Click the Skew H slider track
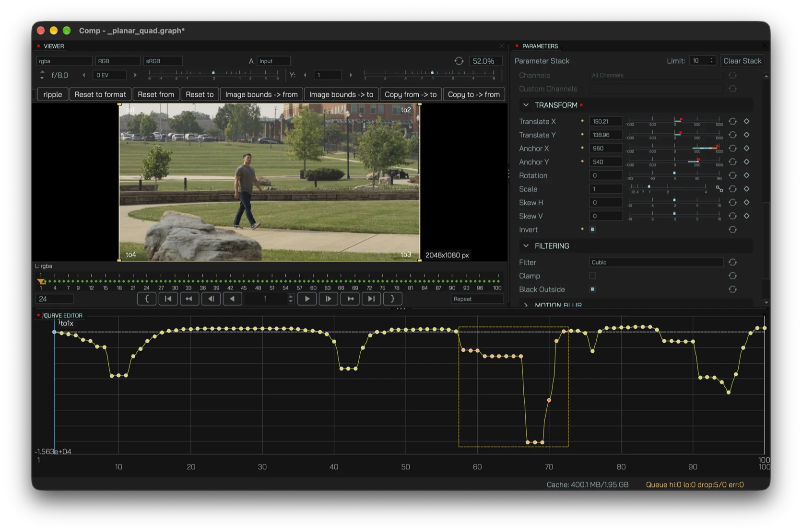This screenshot has width=802, height=532. (x=674, y=202)
